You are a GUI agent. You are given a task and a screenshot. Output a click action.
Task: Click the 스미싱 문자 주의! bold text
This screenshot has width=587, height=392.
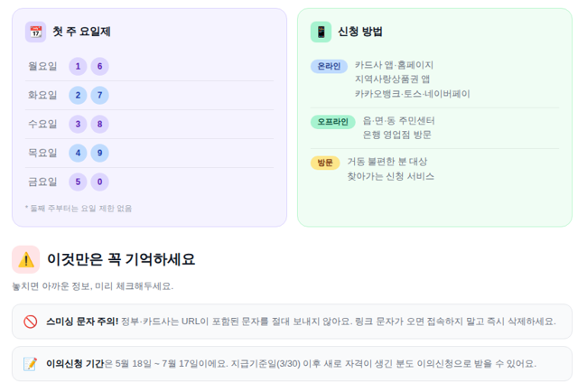click(x=82, y=321)
